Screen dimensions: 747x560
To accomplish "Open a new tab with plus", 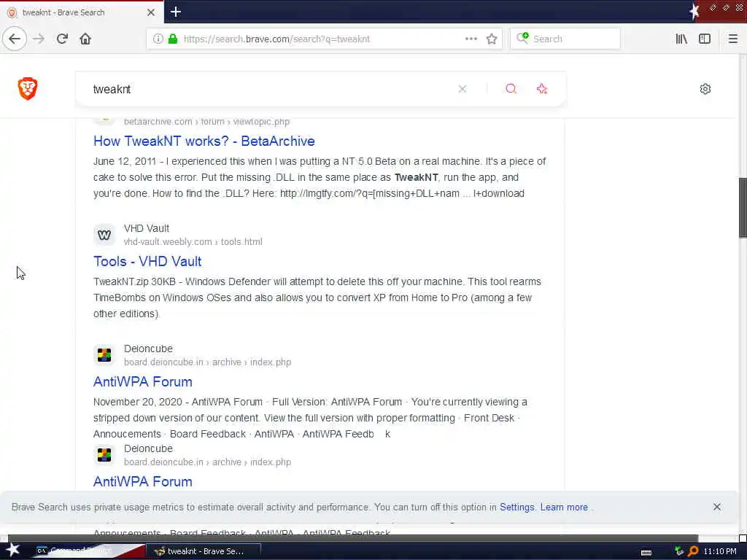I will point(176,12).
